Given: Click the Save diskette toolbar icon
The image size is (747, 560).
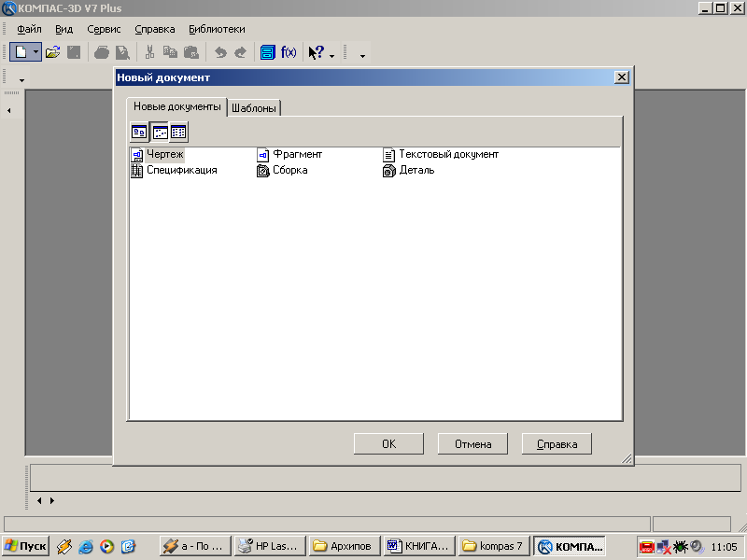Looking at the screenshot, I should coord(74,52).
